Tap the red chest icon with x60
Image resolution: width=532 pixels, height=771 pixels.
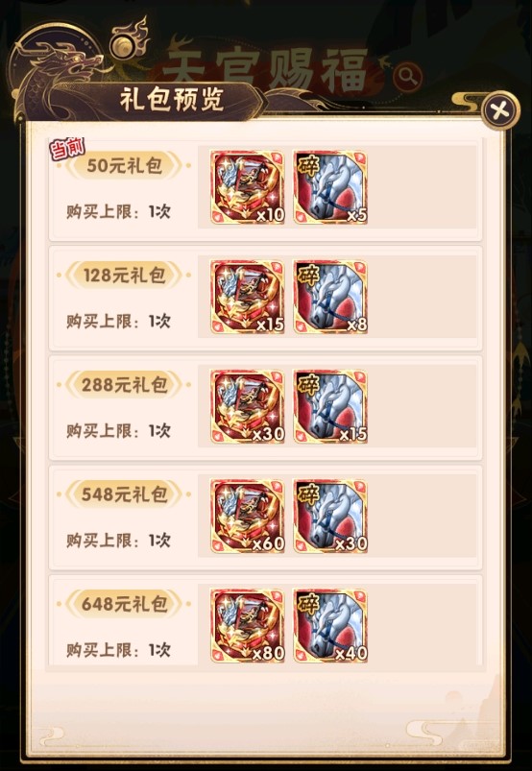(x=248, y=517)
